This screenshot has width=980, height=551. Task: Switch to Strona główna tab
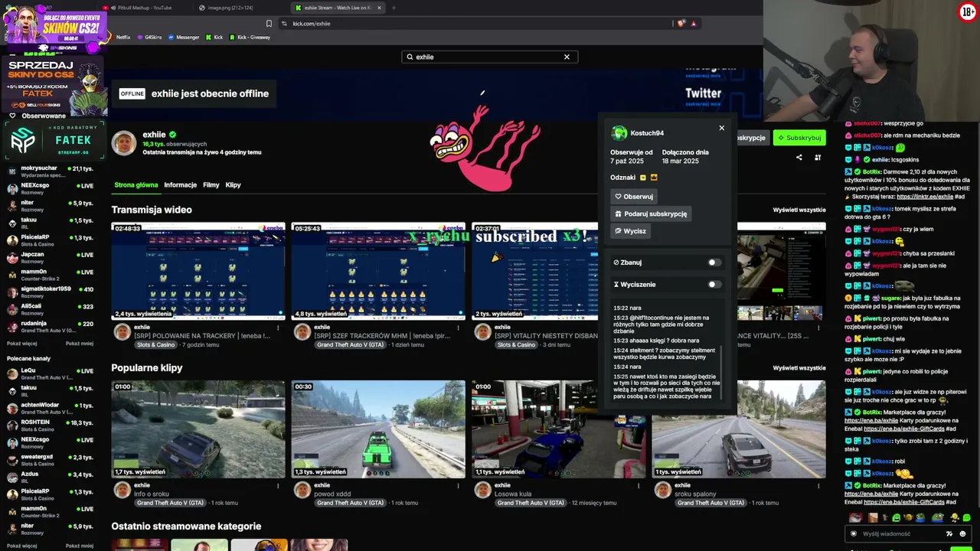tap(136, 185)
